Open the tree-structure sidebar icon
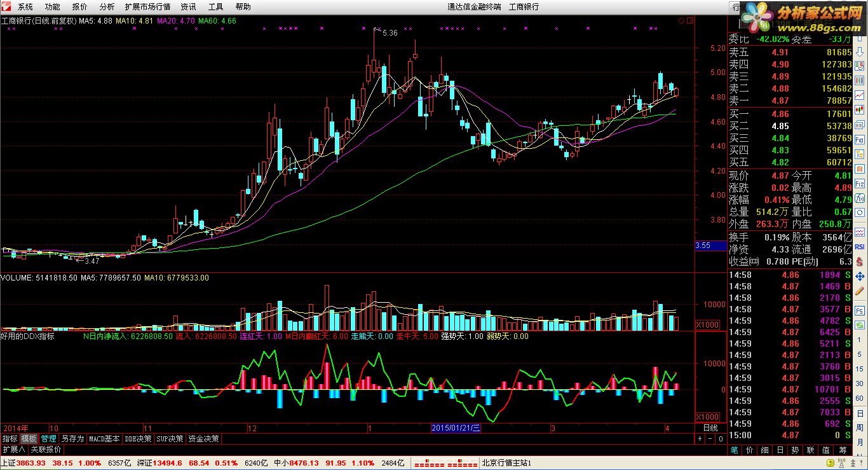 [x=860, y=155]
